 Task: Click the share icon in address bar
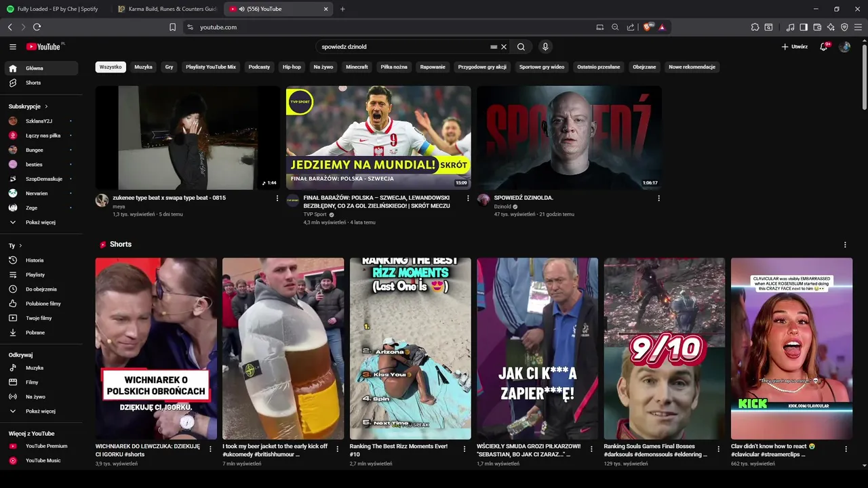point(631,27)
